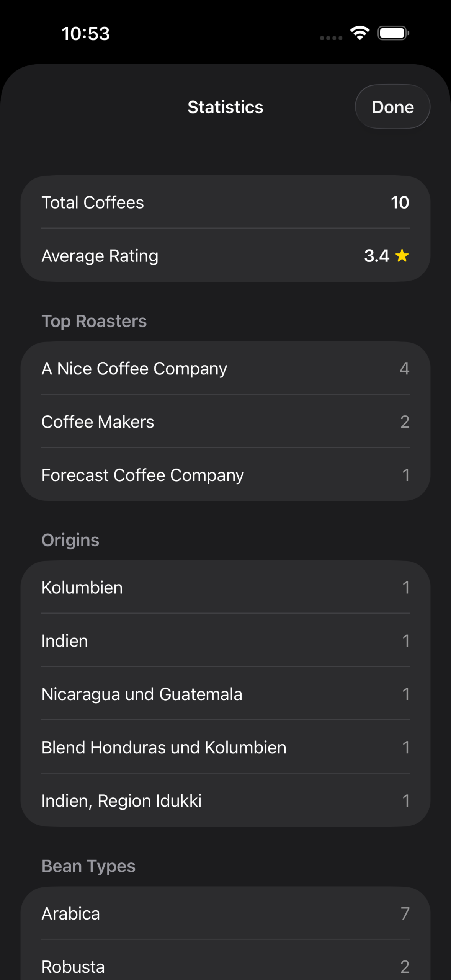Image resolution: width=451 pixels, height=980 pixels.
Task: Tap the battery status icon
Action: 393,33
